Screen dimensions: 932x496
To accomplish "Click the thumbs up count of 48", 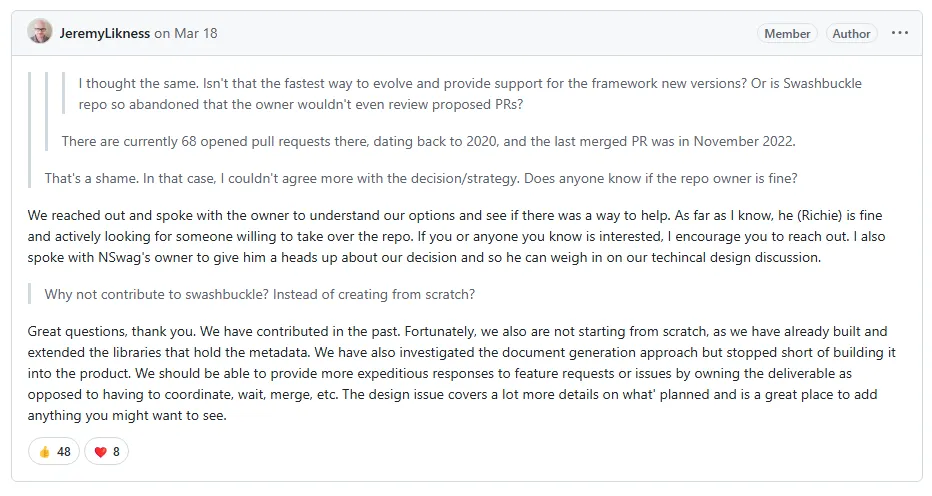I will [64, 451].
